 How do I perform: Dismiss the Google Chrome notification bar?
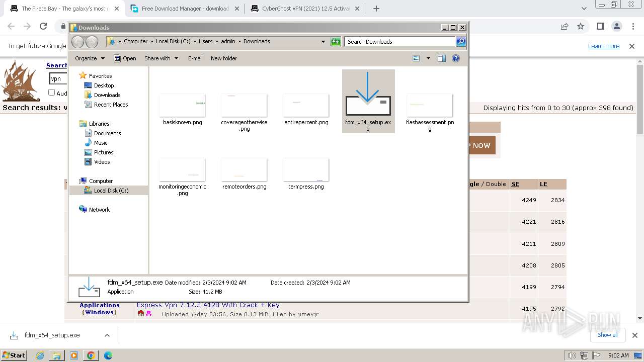tap(632, 46)
